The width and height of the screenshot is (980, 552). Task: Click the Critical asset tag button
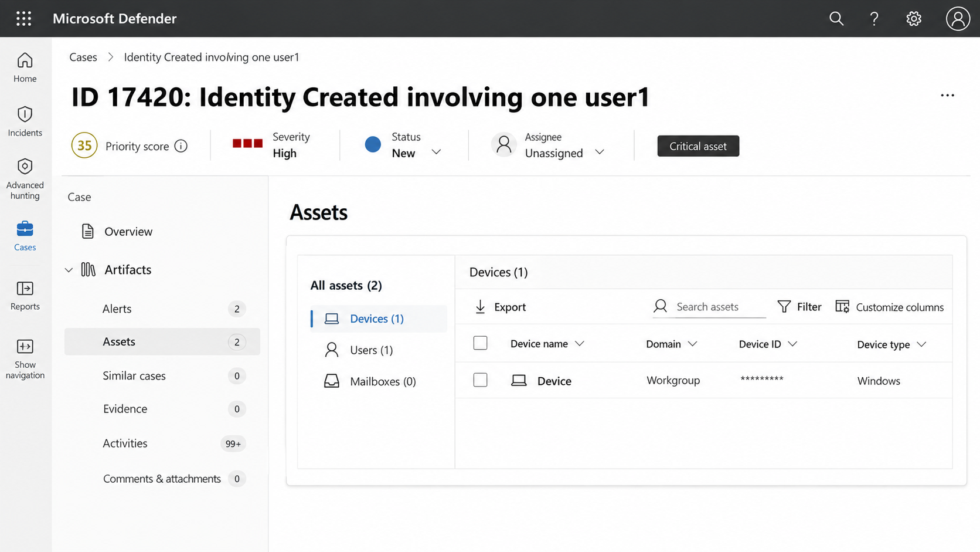[698, 146]
